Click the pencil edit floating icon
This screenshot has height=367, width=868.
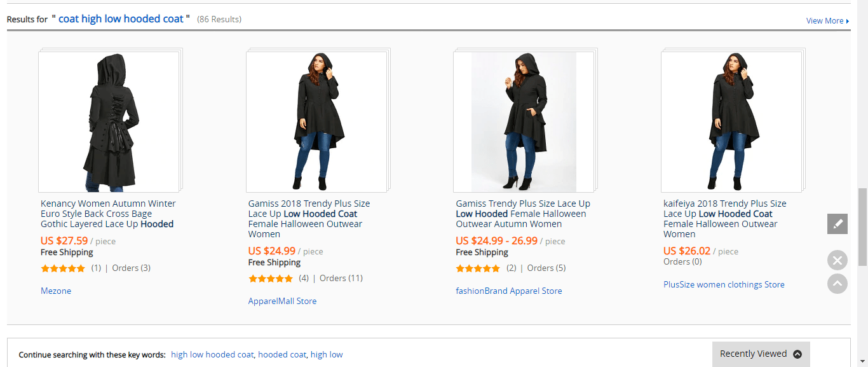point(837,223)
